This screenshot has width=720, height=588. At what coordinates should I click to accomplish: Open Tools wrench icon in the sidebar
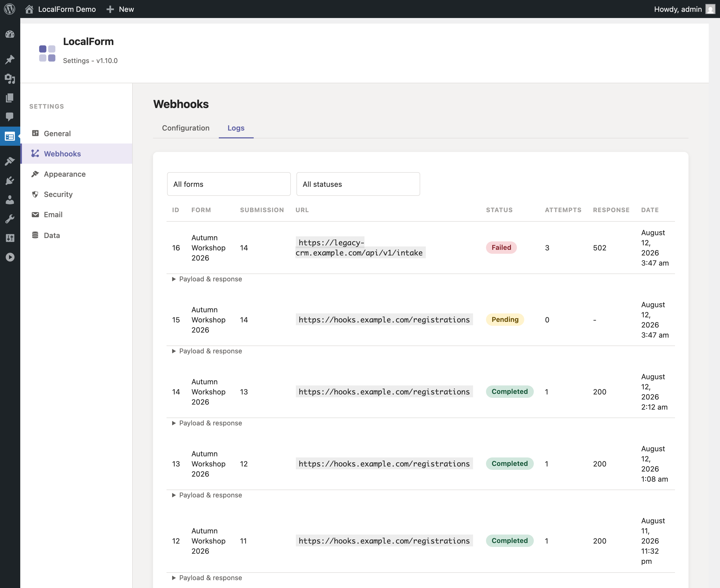coord(10,219)
